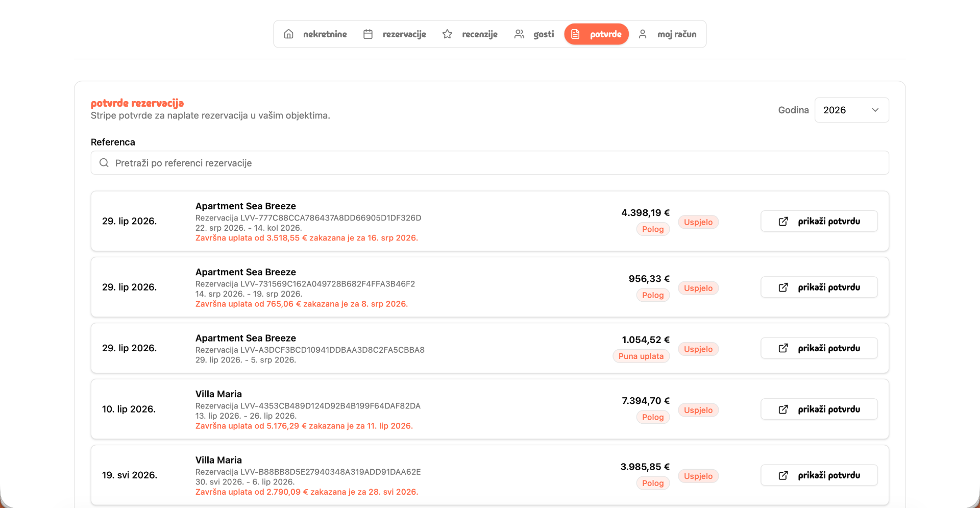Click reference LVV-731569C162A049728B682F4FFA3B46F2
The image size is (980, 508).
pos(328,284)
